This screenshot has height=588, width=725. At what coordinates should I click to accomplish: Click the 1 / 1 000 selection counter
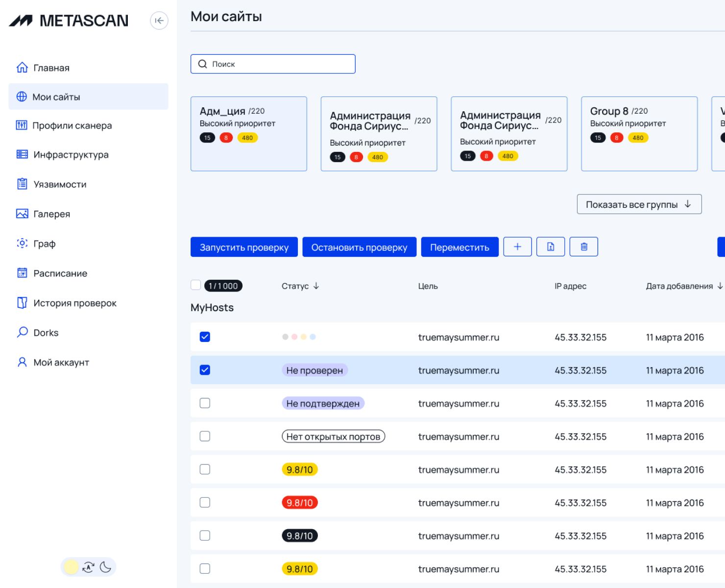223,286
